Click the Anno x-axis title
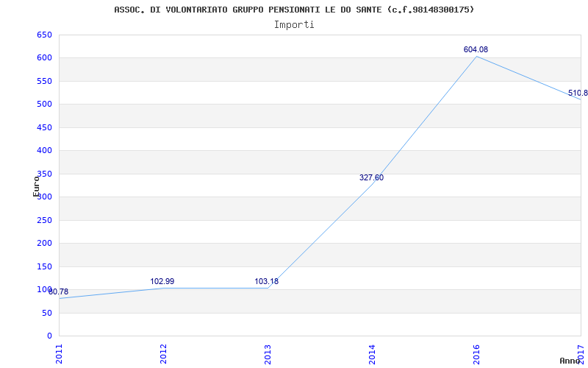Image resolution: width=588 pixels, height=368 pixels. (569, 361)
